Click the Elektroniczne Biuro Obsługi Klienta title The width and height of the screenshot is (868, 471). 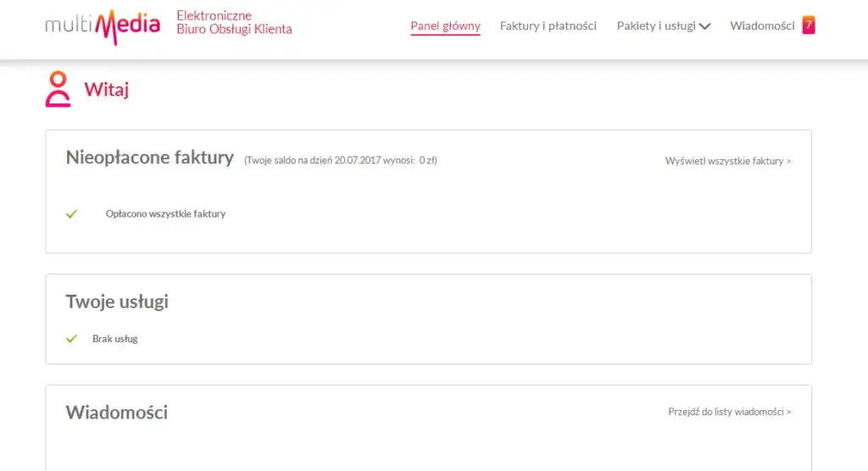point(234,23)
